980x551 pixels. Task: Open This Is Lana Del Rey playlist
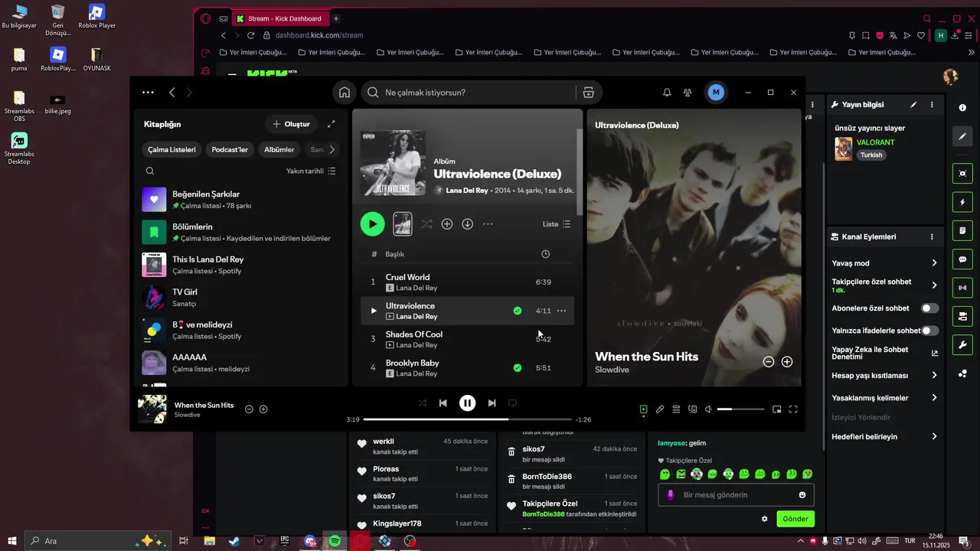240,265
